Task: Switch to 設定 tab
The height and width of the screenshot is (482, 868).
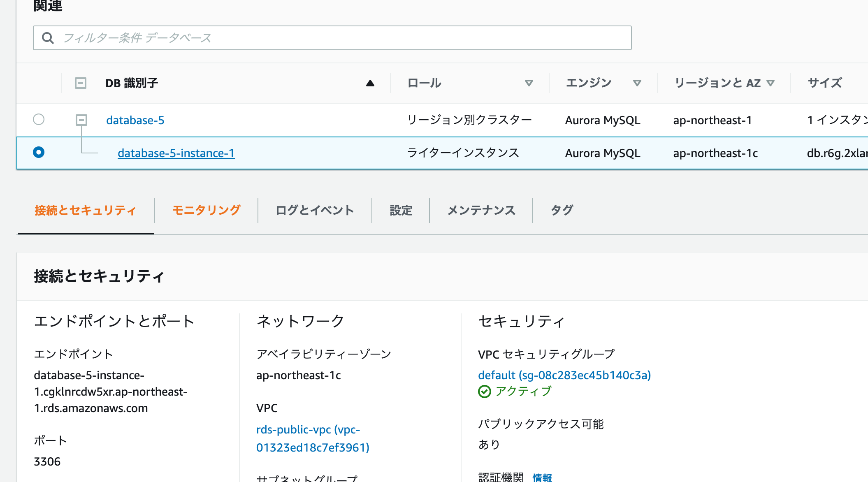Action: pyautogui.click(x=401, y=210)
